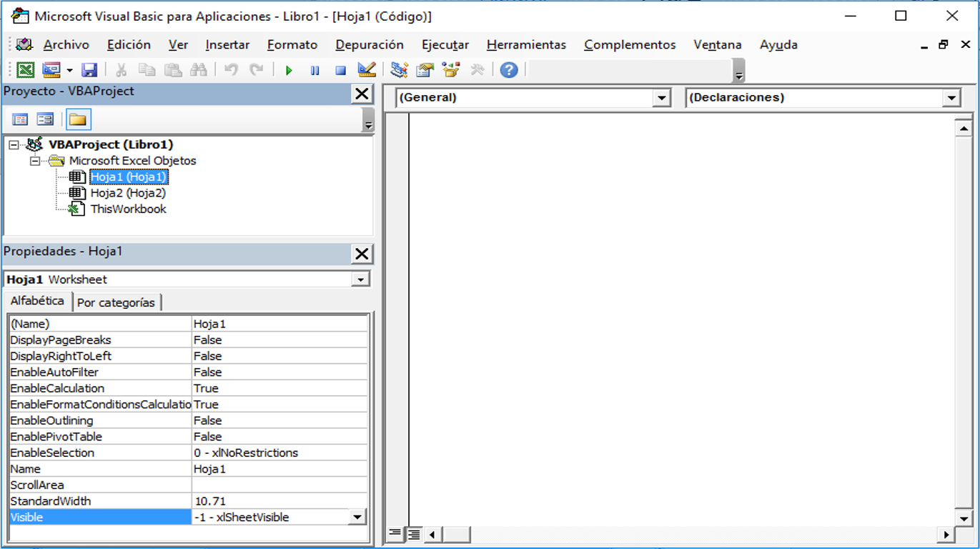
Task: Click the View Microsoft Excel icon
Action: [26, 70]
